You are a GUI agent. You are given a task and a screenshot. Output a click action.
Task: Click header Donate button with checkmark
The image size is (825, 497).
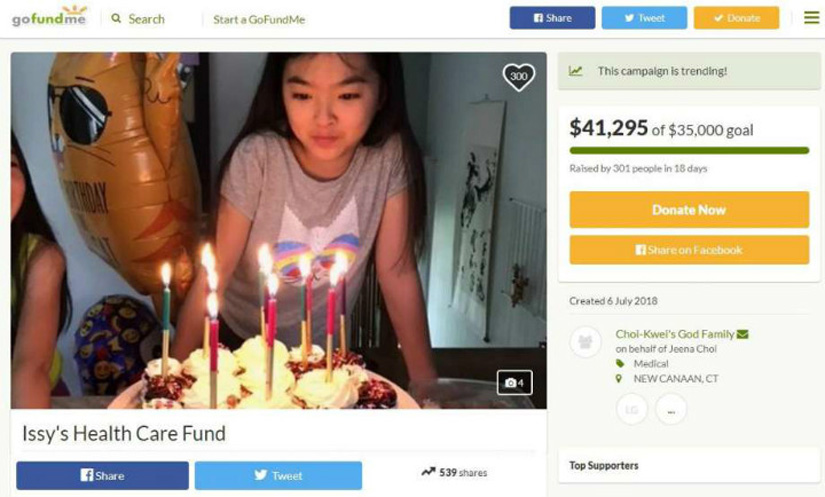click(x=736, y=18)
